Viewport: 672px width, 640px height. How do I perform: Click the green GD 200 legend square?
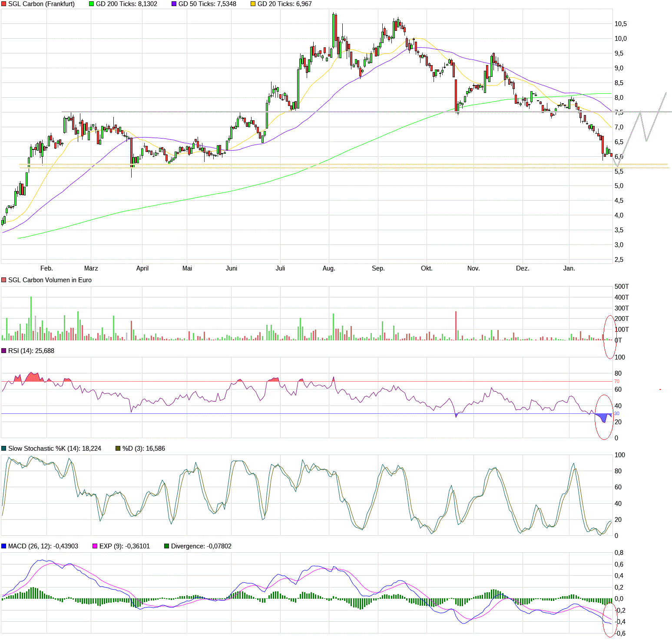pyautogui.click(x=91, y=4)
